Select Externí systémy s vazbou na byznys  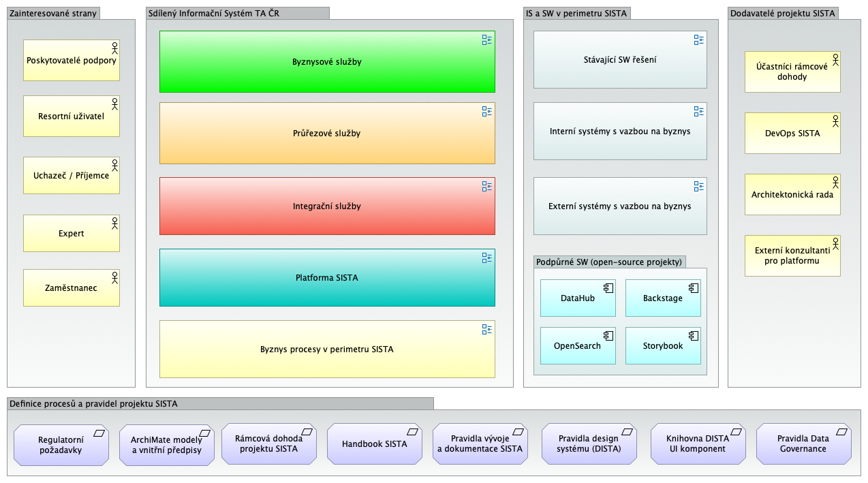pyautogui.click(x=619, y=206)
